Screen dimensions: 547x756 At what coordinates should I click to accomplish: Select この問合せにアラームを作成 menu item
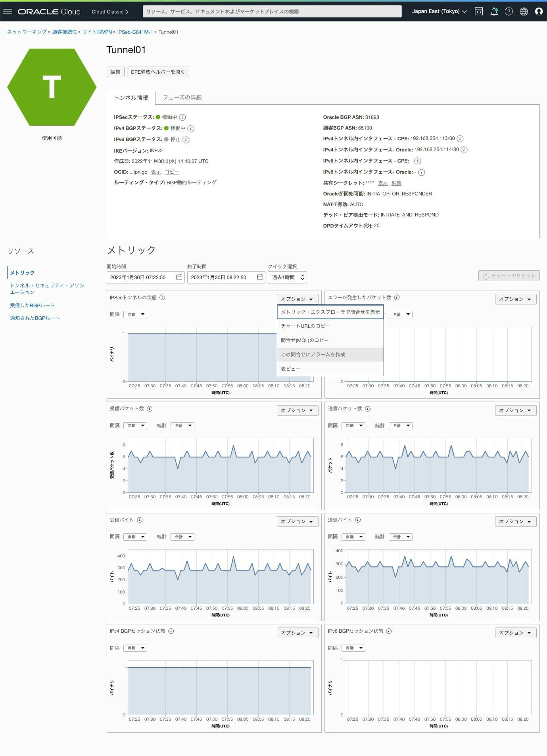point(330,354)
